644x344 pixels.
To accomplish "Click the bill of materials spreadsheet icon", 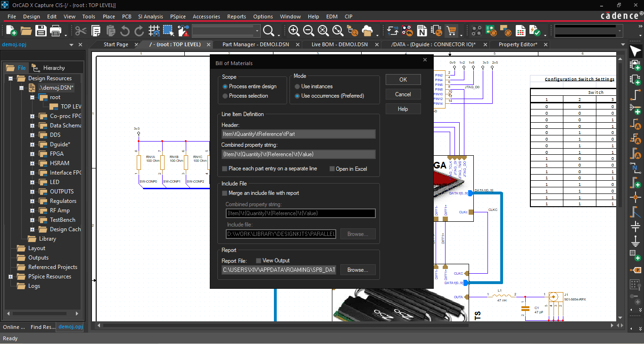I will (520, 31).
